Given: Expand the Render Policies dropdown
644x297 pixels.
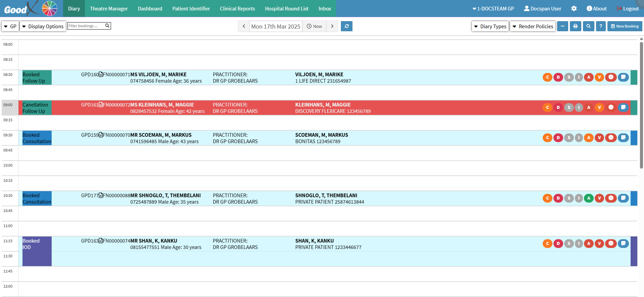Looking at the screenshot, I should [533, 26].
